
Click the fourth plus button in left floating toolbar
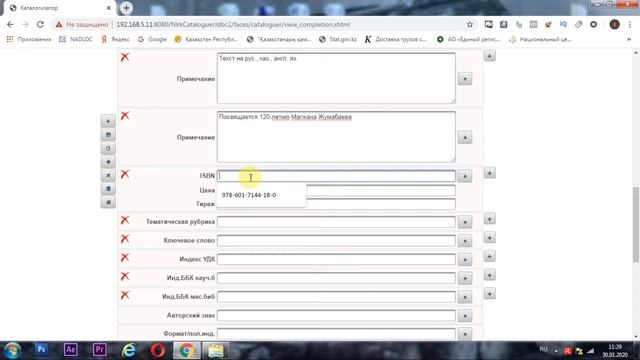(x=108, y=162)
